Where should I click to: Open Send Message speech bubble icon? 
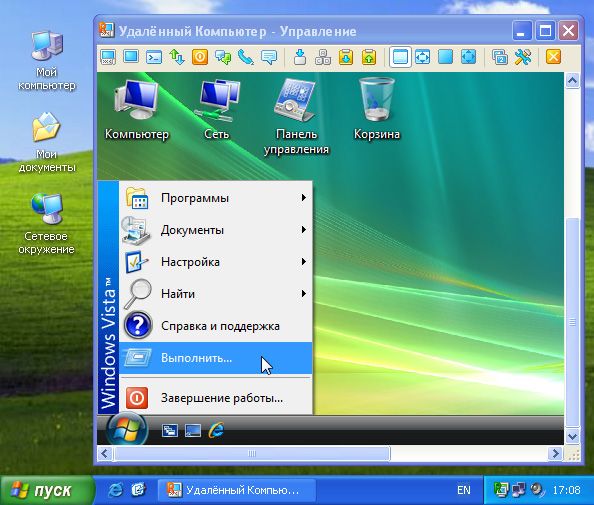point(269,57)
